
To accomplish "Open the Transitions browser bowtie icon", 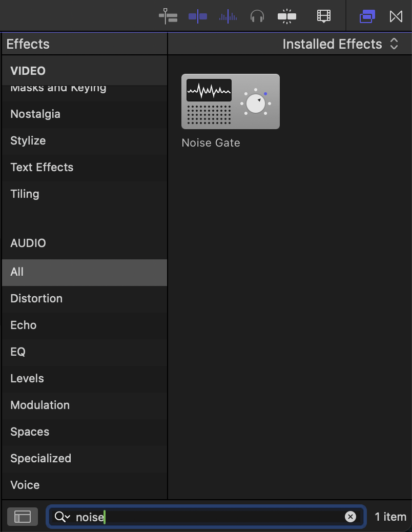I will pyautogui.click(x=396, y=16).
